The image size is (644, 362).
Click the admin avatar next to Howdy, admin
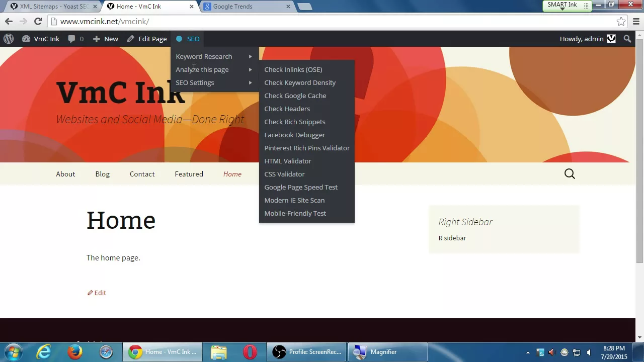pyautogui.click(x=611, y=39)
